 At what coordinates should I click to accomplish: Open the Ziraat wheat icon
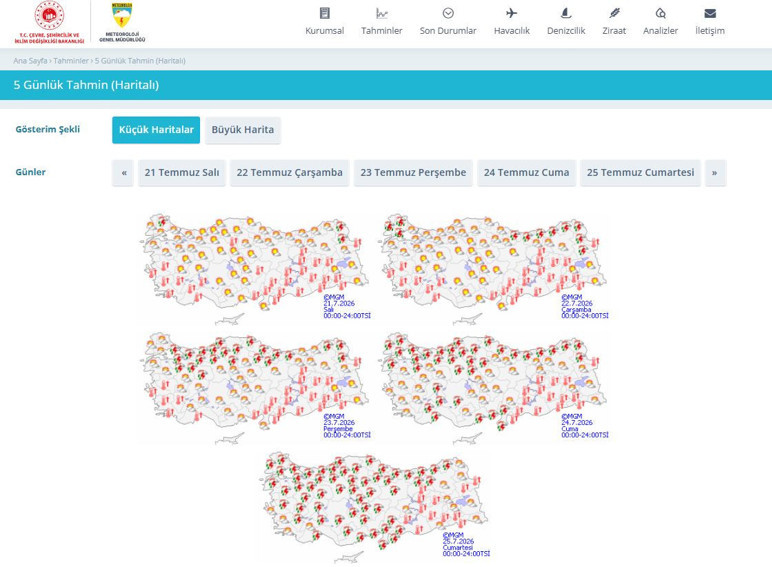click(x=614, y=13)
